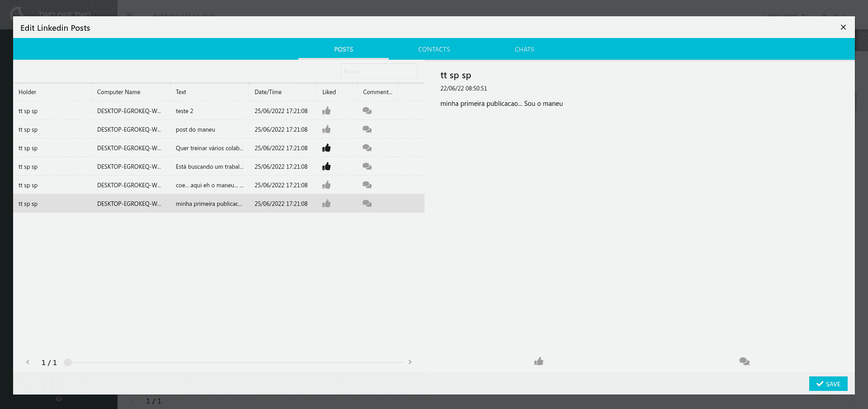Image resolution: width=868 pixels, height=409 pixels.
Task: Sort by the Text column header
Action: (x=209, y=92)
